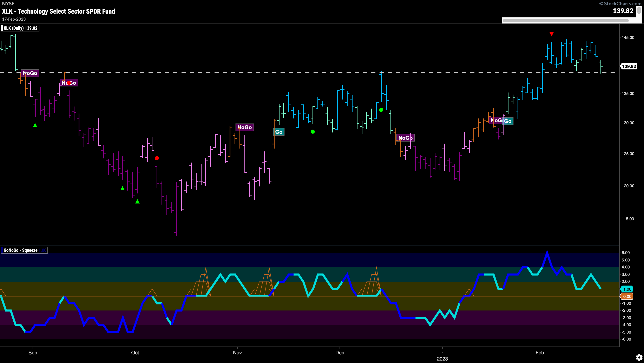The width and height of the screenshot is (644, 363).
Task: Click 139.82 current price tag on price axis
Action: click(629, 66)
